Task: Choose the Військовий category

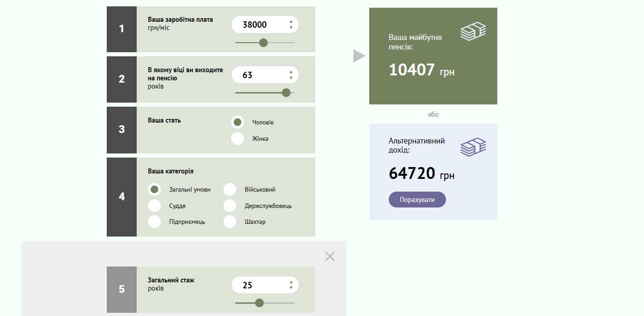Action: [x=230, y=189]
